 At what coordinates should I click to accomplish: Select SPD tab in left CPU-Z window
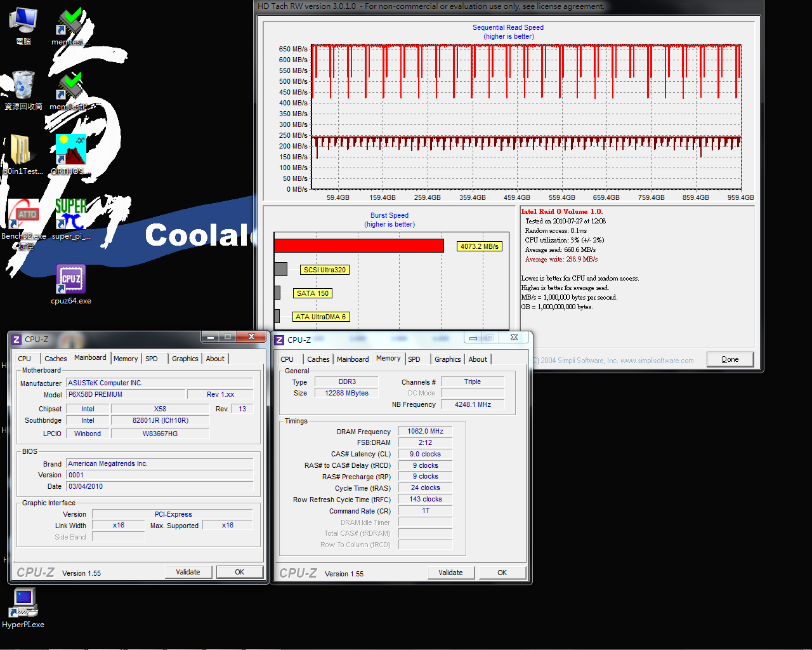click(152, 359)
